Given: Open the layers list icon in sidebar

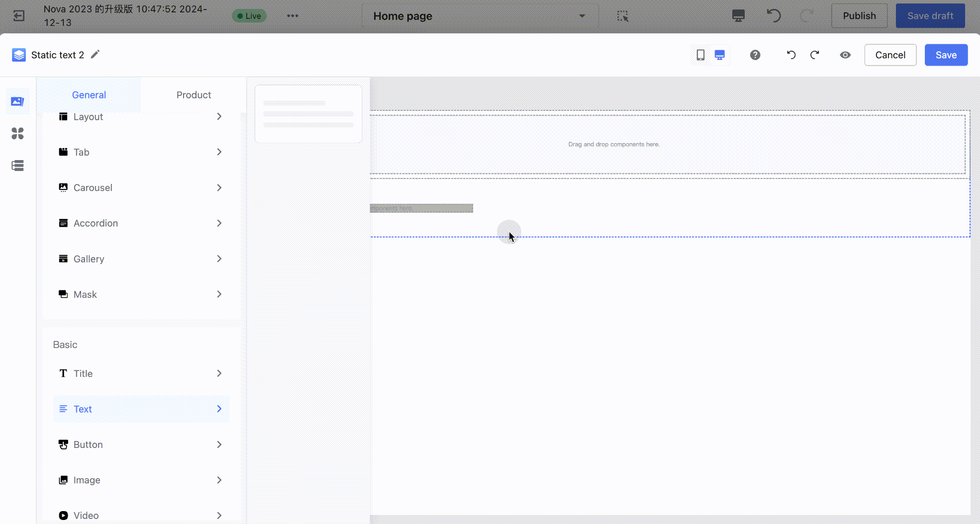Looking at the screenshot, I should 17,166.
